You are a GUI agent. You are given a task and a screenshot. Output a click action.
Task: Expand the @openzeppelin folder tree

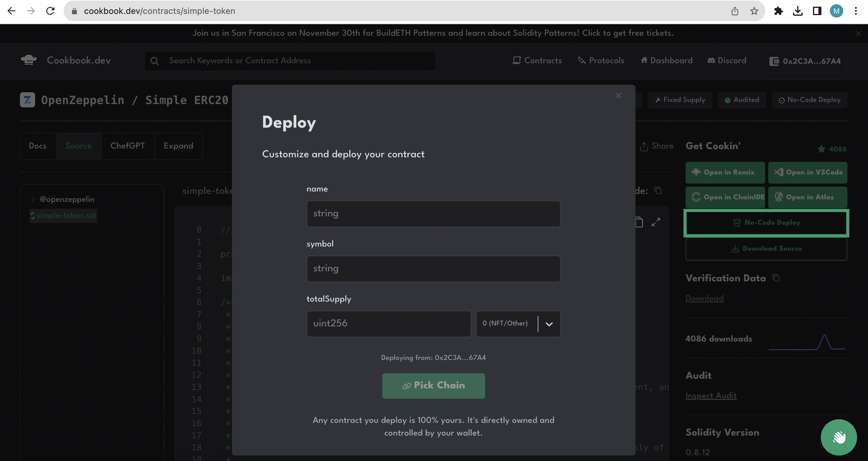tap(33, 199)
